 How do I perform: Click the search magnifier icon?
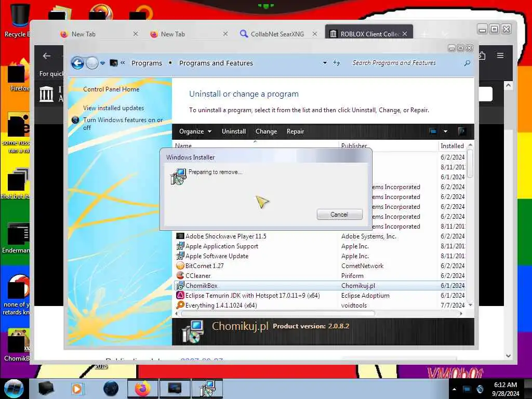(467, 63)
